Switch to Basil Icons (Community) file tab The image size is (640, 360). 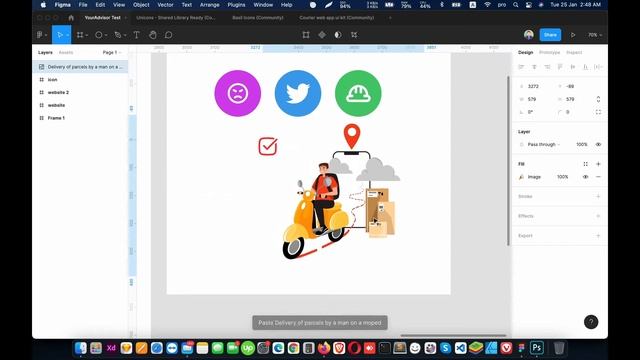(258, 18)
